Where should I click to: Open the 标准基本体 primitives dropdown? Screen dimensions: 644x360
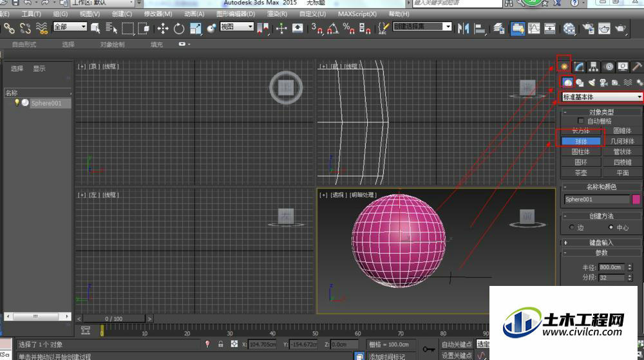coord(602,97)
